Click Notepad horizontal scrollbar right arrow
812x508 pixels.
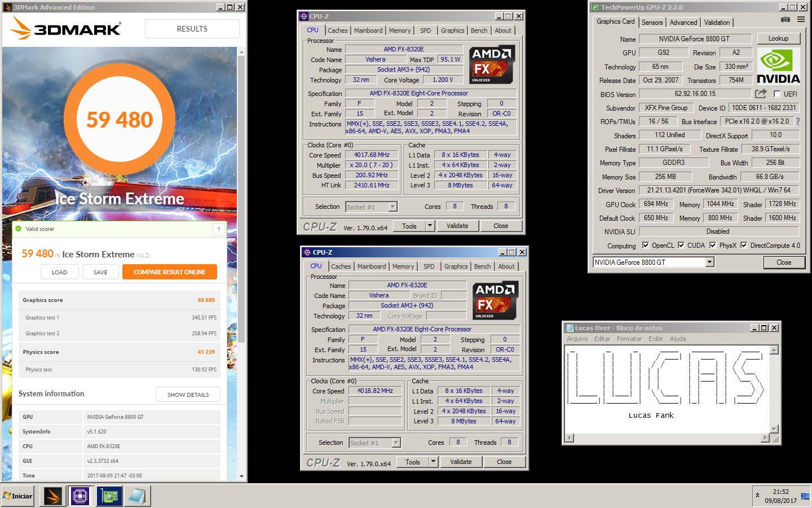[765, 438]
